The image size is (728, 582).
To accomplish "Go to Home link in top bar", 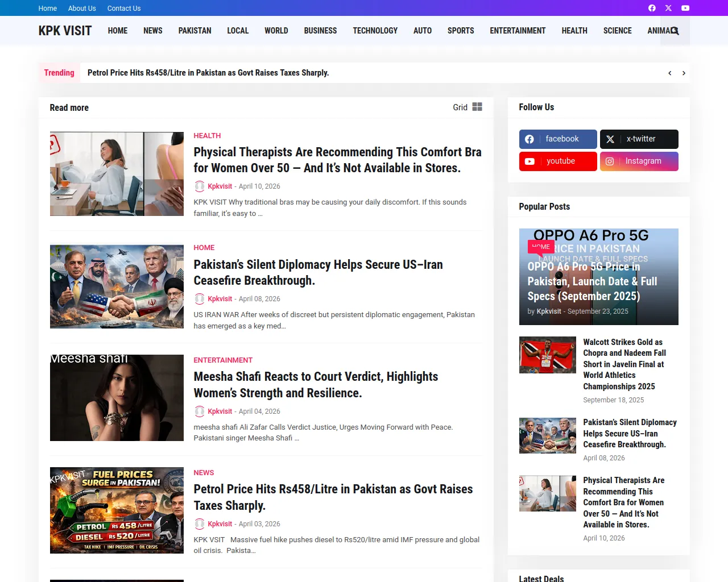I will pyautogui.click(x=48, y=9).
